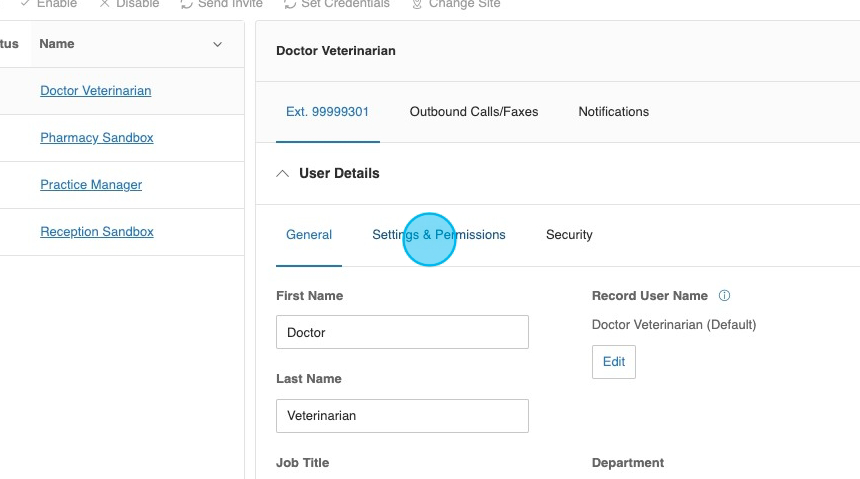Click the Enable checkmark icon in toolbar

(x=25, y=4)
